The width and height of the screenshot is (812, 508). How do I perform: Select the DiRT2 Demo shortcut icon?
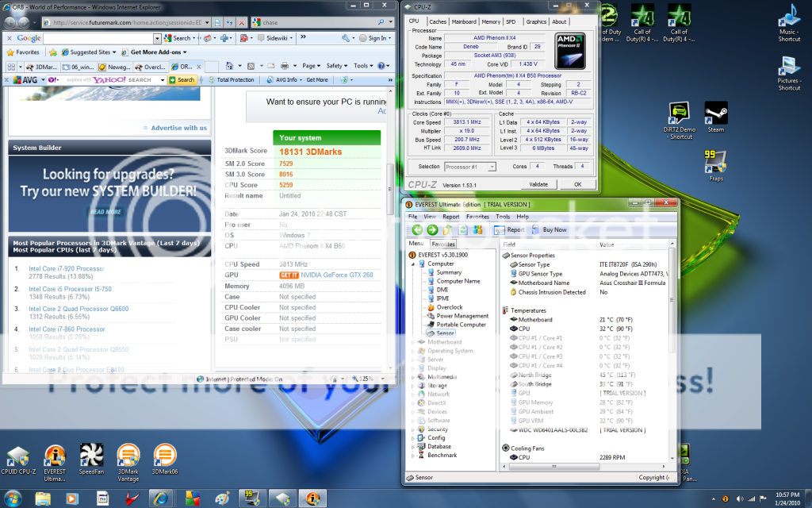pos(680,121)
